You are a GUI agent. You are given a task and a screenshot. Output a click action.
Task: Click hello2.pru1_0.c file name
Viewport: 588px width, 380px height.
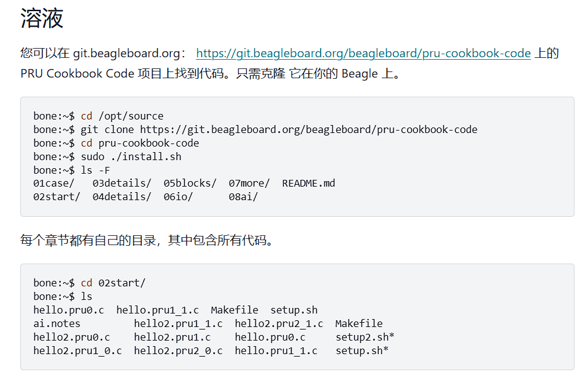(x=78, y=350)
